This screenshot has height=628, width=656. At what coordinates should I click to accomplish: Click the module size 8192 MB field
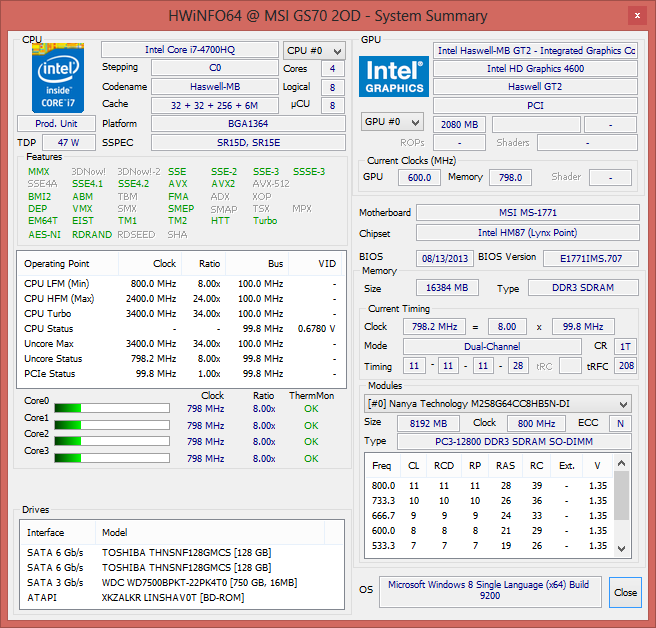(x=428, y=423)
